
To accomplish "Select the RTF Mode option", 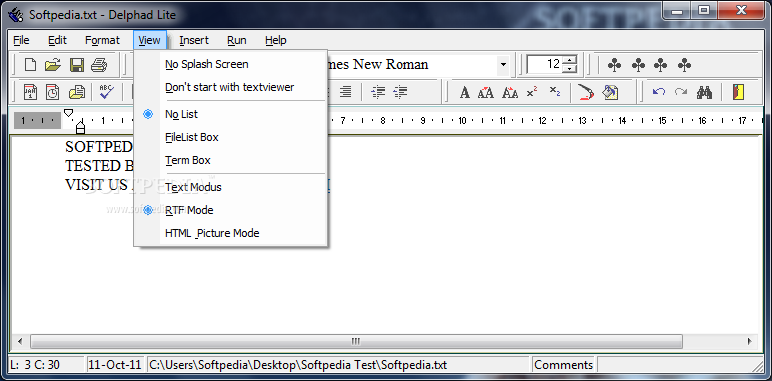I will (x=230, y=210).
